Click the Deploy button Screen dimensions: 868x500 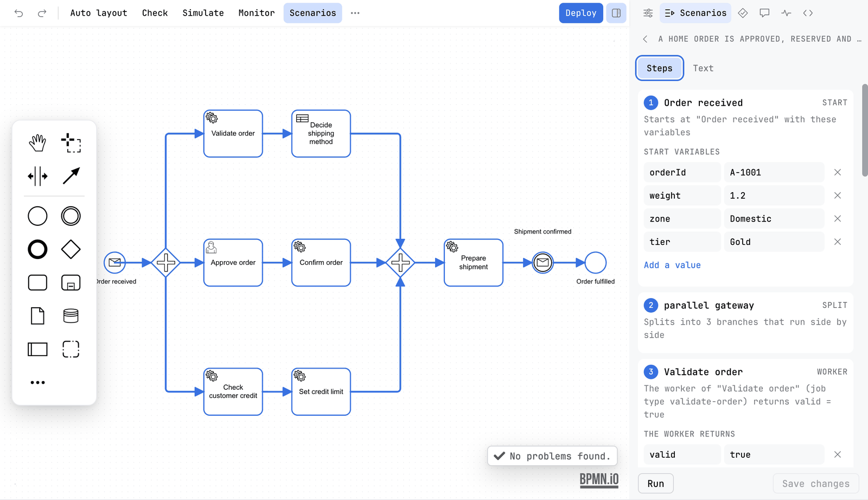coord(580,13)
